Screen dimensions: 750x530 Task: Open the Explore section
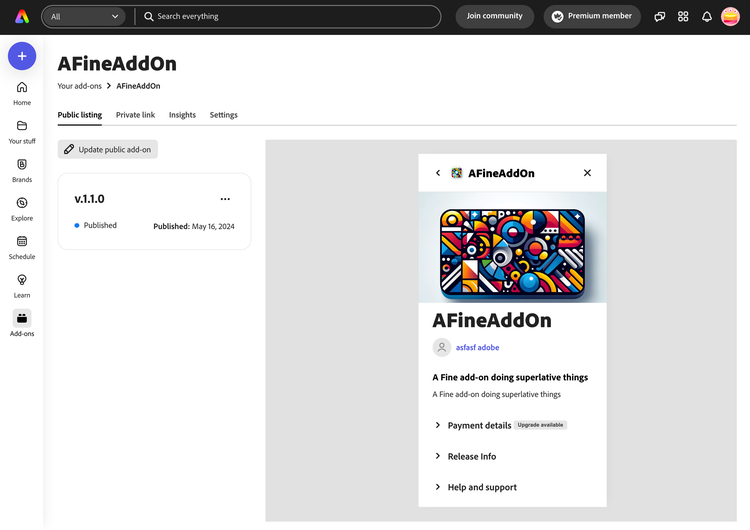(x=22, y=209)
